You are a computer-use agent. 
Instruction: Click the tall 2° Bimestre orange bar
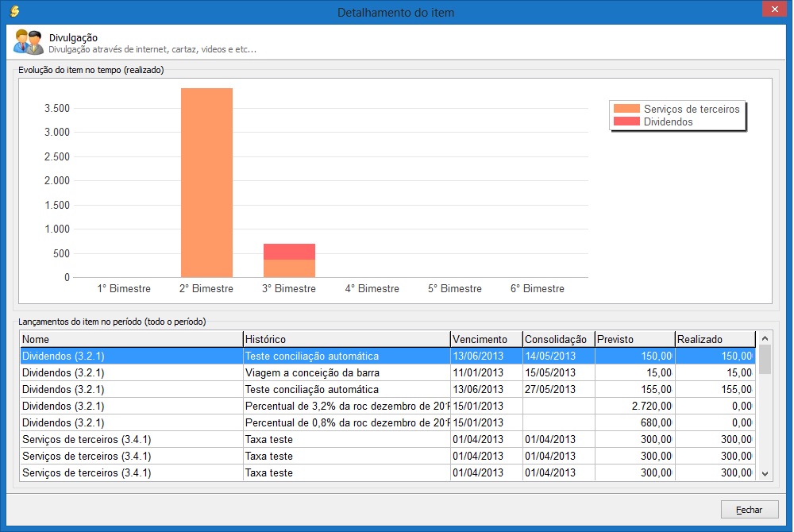(x=206, y=183)
